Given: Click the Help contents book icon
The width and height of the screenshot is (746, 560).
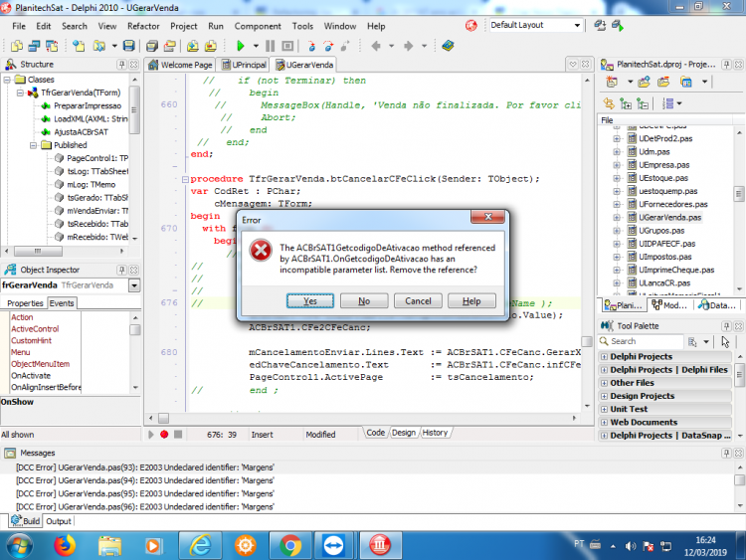Looking at the screenshot, I should [x=448, y=46].
